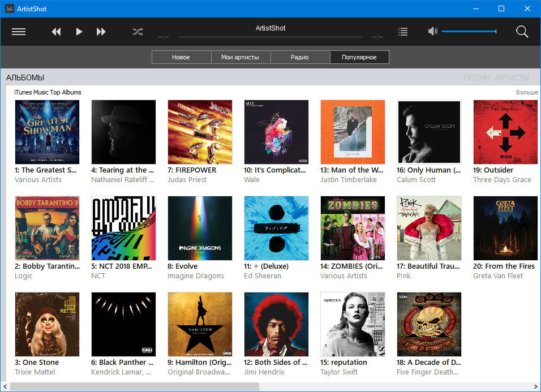Open the FIREPOWER album cover
Viewport: 541px width, 392px height.
coord(200,132)
